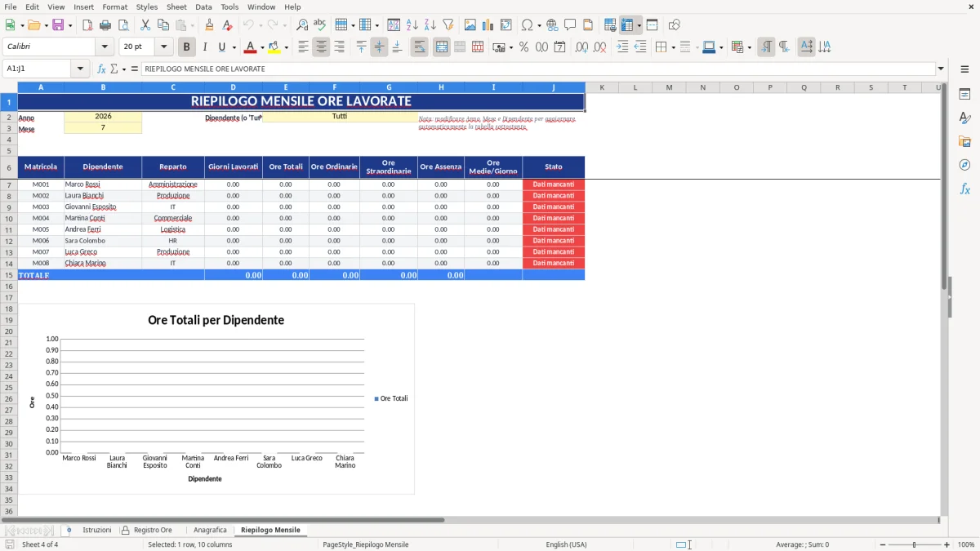
Task: Open sidebar Gallery panel
Action: 964,142
